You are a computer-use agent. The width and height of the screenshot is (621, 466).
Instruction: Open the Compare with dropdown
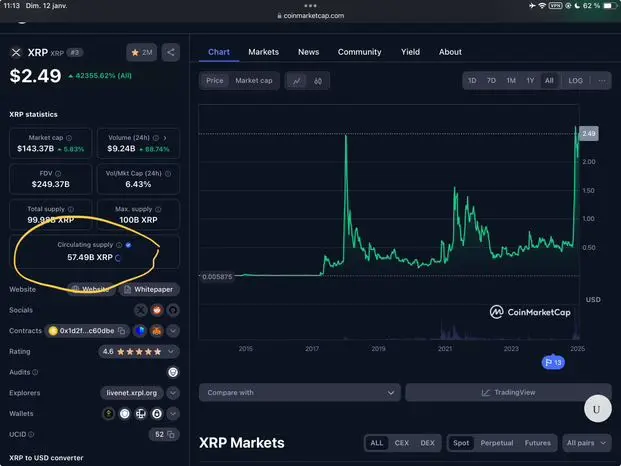click(300, 392)
